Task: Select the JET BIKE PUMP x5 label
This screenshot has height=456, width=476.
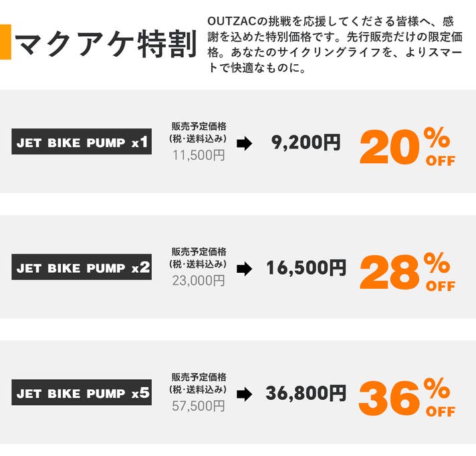Action: click(82, 393)
